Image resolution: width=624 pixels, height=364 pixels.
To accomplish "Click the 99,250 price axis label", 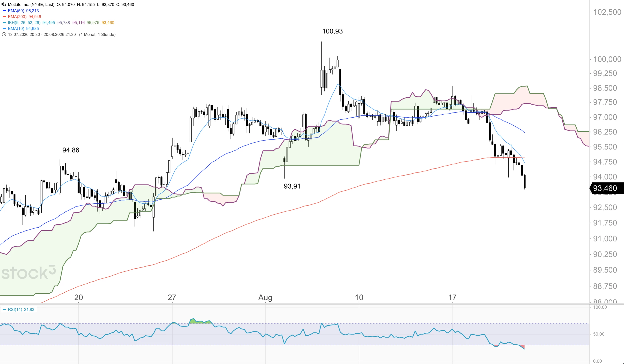I will [x=605, y=73].
